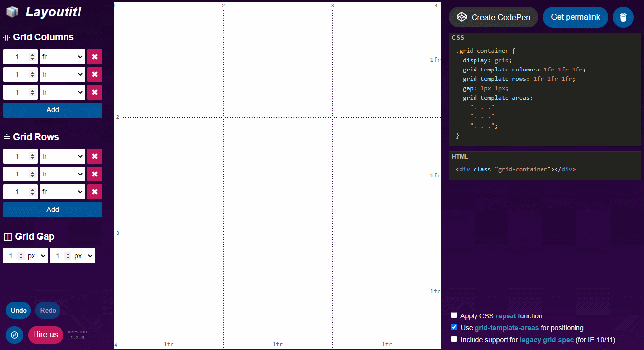Click the first grid row value field
This screenshot has height=350, width=644.
point(21,156)
